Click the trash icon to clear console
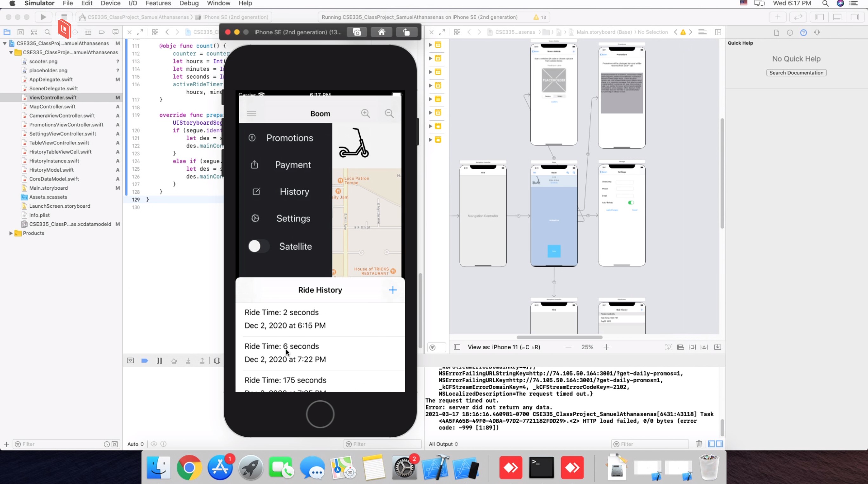This screenshot has height=484, width=868. [699, 444]
